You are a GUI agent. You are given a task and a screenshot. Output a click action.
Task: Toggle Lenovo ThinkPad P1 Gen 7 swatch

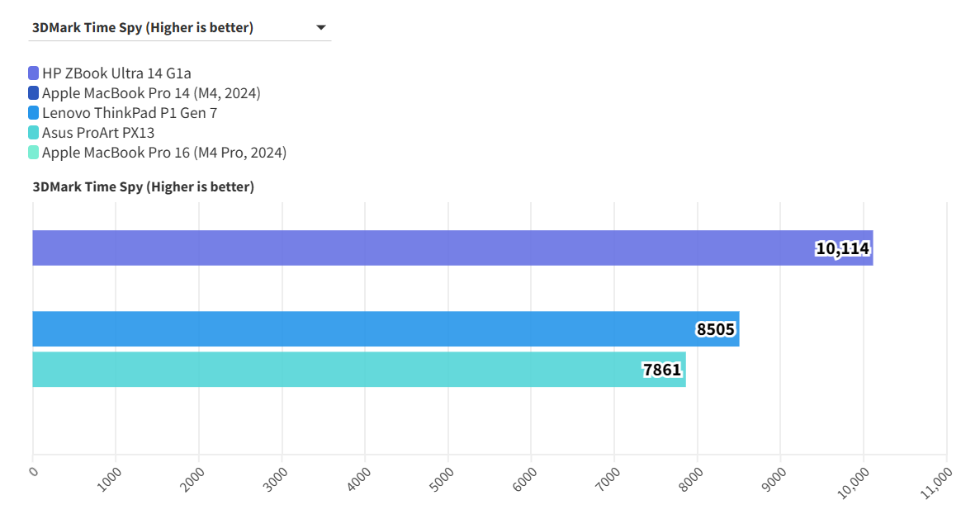click(33, 113)
